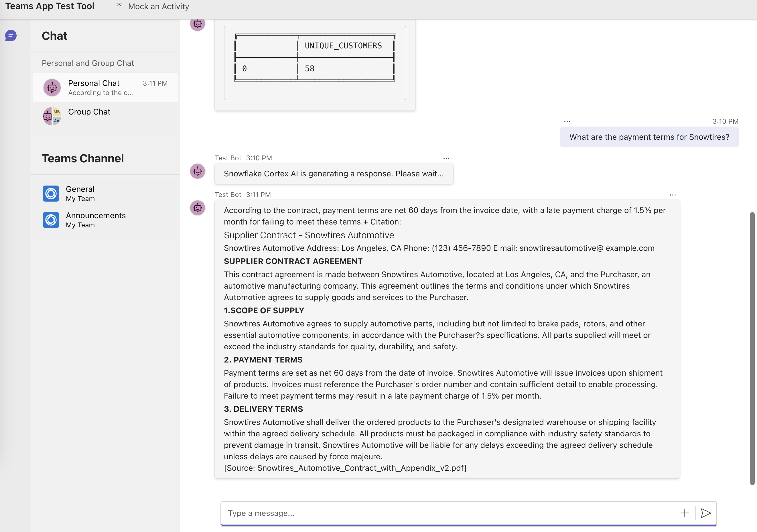Open the Chat panel in the left sidebar
757x532 pixels.
11,36
